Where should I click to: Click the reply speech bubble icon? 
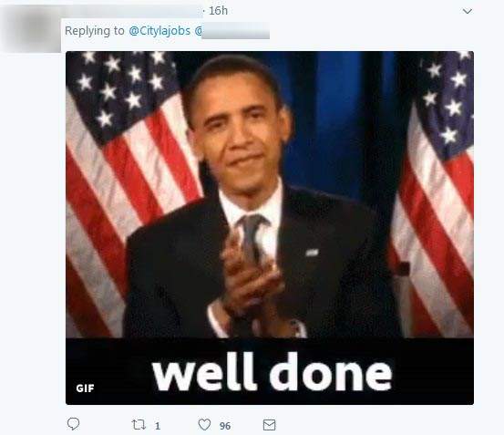[73, 424]
